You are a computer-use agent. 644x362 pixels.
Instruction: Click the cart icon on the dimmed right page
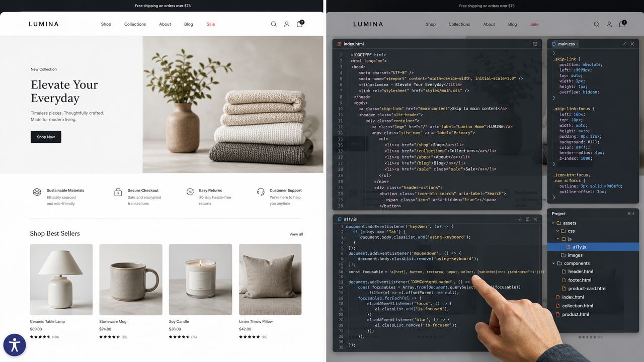(x=622, y=24)
